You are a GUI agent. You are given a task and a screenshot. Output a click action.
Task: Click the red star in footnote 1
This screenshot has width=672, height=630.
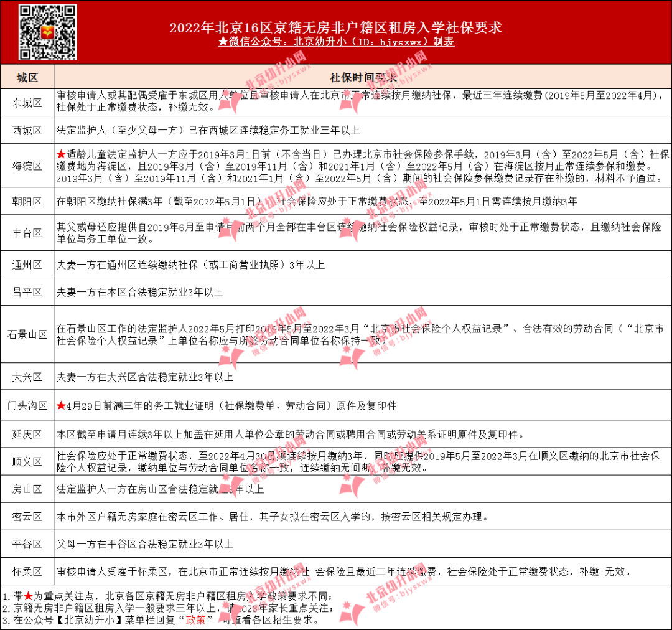(x=28, y=596)
